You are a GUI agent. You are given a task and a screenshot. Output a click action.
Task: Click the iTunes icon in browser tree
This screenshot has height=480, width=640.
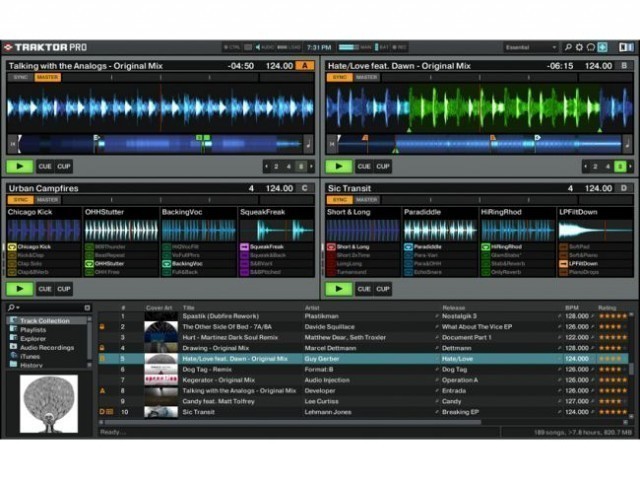click(x=13, y=356)
